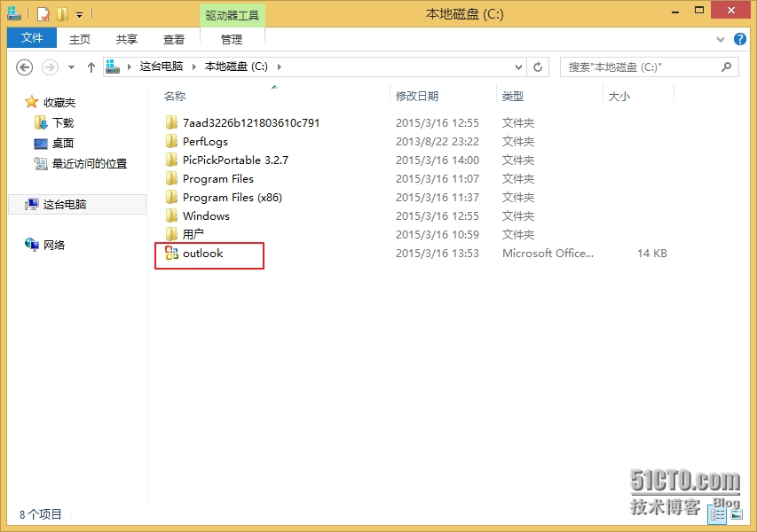Open the address bar history dropdown

[518, 67]
